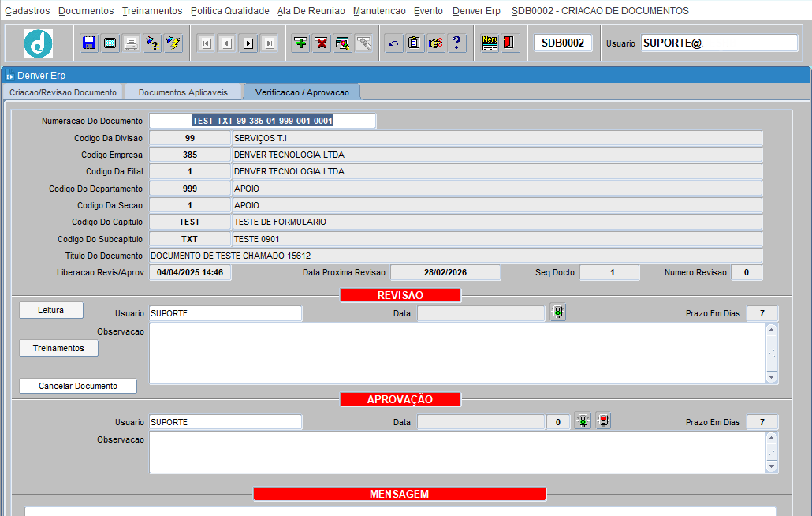Click the Treinamentos button
The width and height of the screenshot is (812, 516).
58,348
